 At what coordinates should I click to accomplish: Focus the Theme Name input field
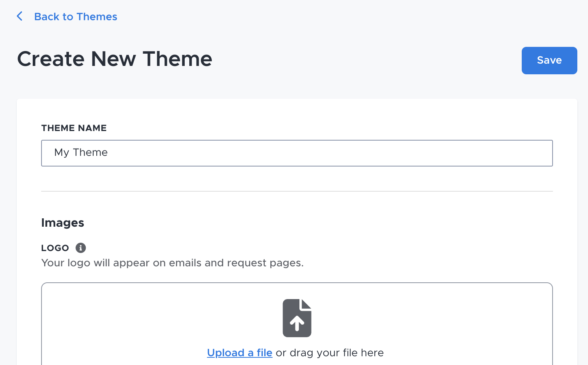click(297, 153)
